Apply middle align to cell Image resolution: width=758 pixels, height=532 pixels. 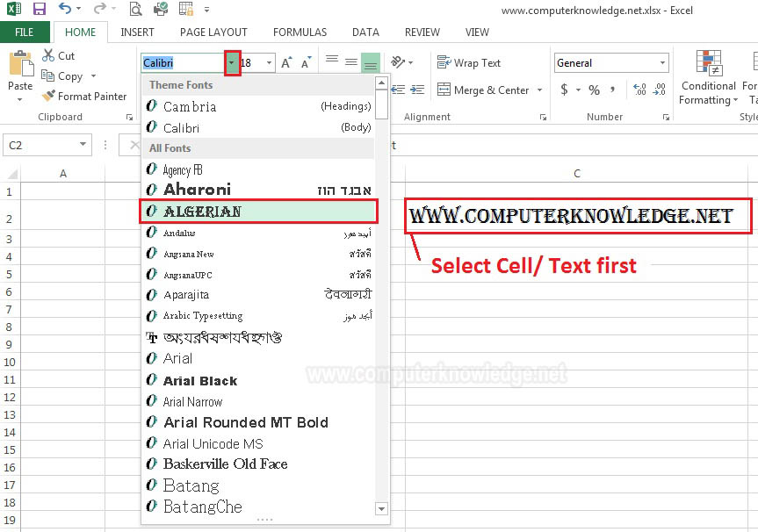pyautogui.click(x=351, y=61)
